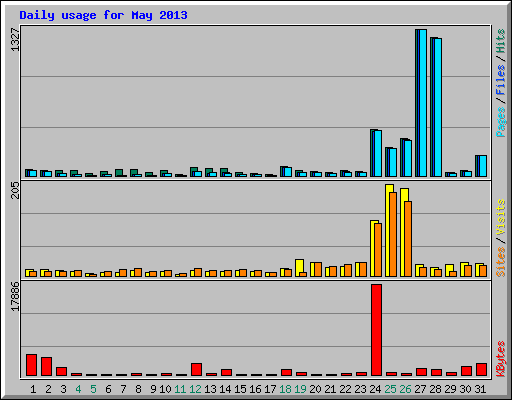Click the red KBytes bar for day 12
The image size is (512, 400).
click(x=196, y=370)
